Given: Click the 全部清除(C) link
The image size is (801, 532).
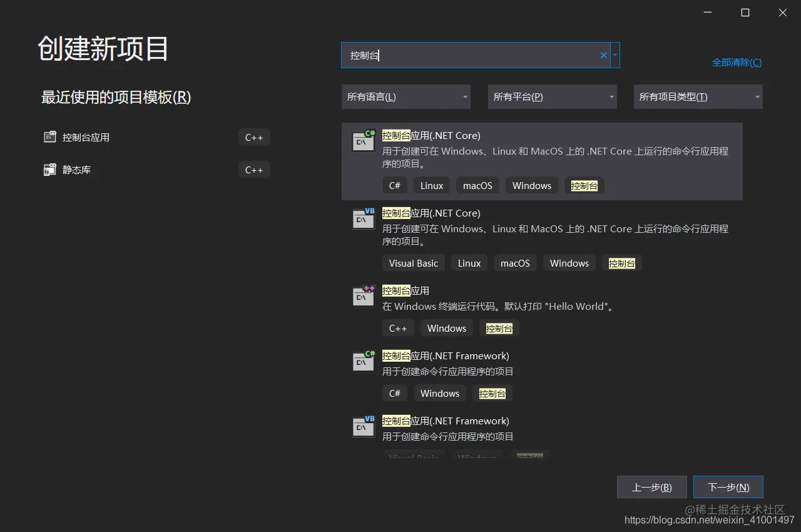Looking at the screenshot, I should (x=737, y=62).
